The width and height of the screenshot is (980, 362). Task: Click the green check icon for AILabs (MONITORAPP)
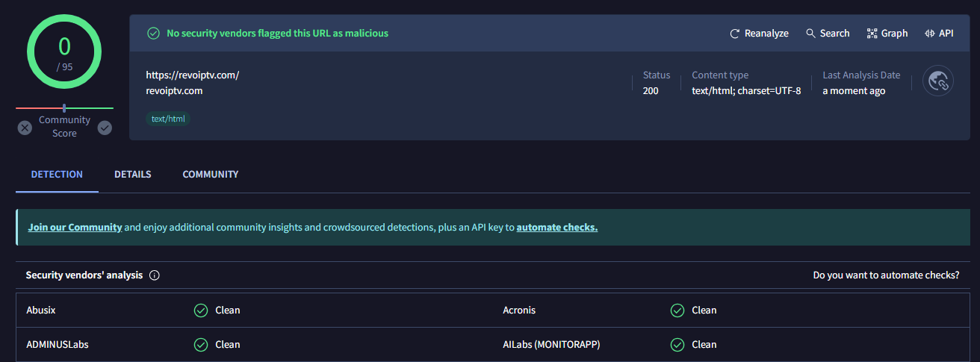(677, 345)
